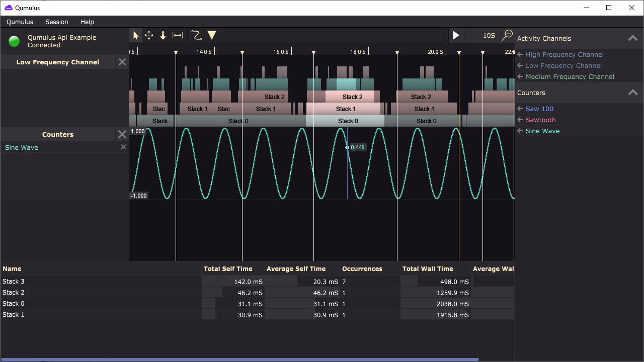Select Sine Wave in the right panel
Viewport: 644px width, 362px height.
click(x=542, y=131)
